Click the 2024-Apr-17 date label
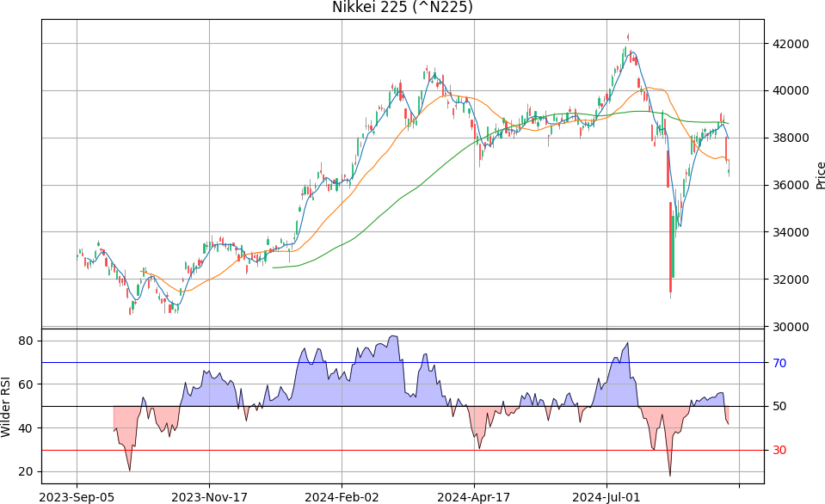Screen dimensions: 825x504 pyautogui.click(x=474, y=497)
